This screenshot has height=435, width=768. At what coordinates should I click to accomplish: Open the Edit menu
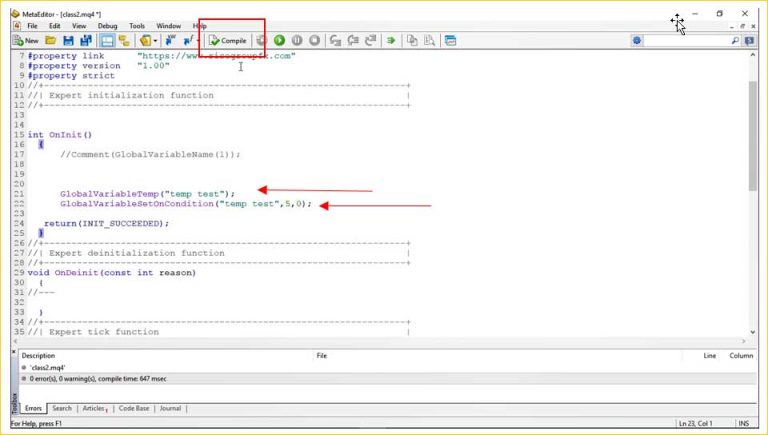coord(54,26)
